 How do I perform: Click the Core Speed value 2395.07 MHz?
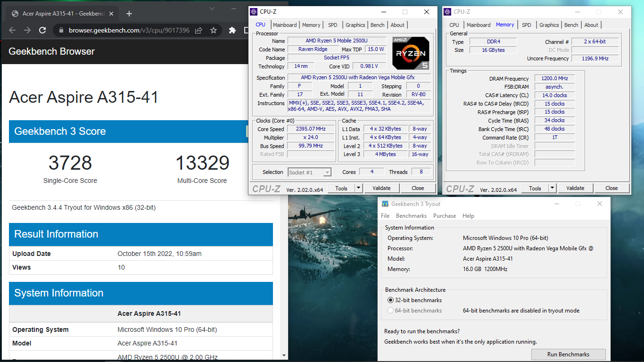[x=311, y=129]
